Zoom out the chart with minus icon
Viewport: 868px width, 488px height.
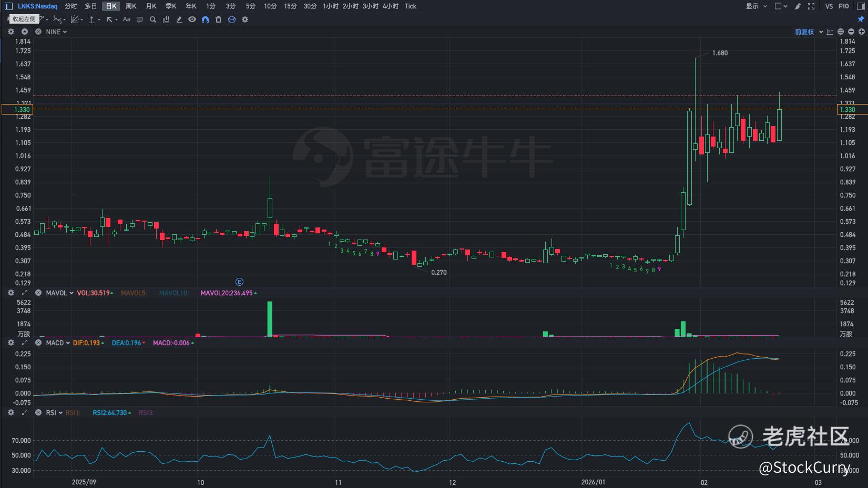(x=851, y=32)
